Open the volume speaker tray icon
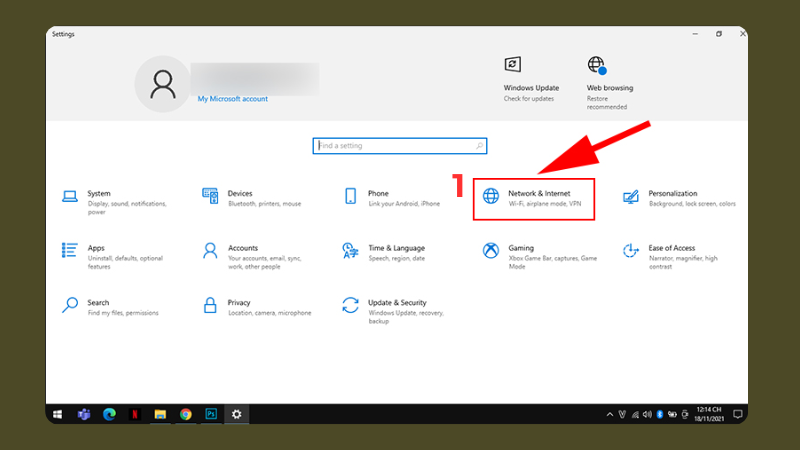Screen dimensions: 800x450 point(647,414)
